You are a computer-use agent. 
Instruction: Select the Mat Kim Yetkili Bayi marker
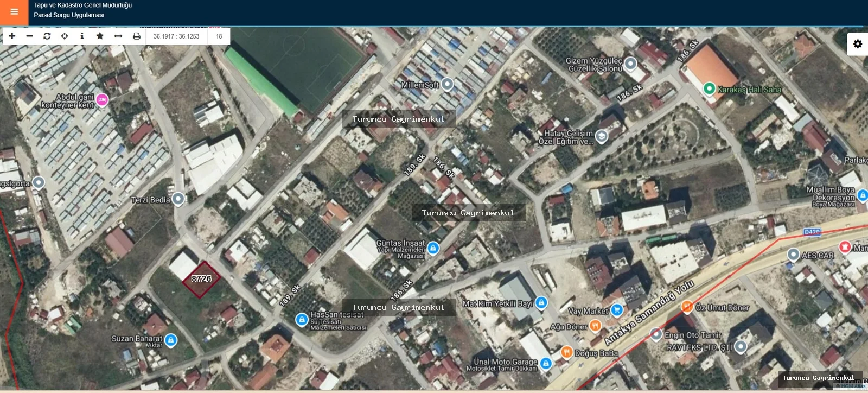coord(541,303)
